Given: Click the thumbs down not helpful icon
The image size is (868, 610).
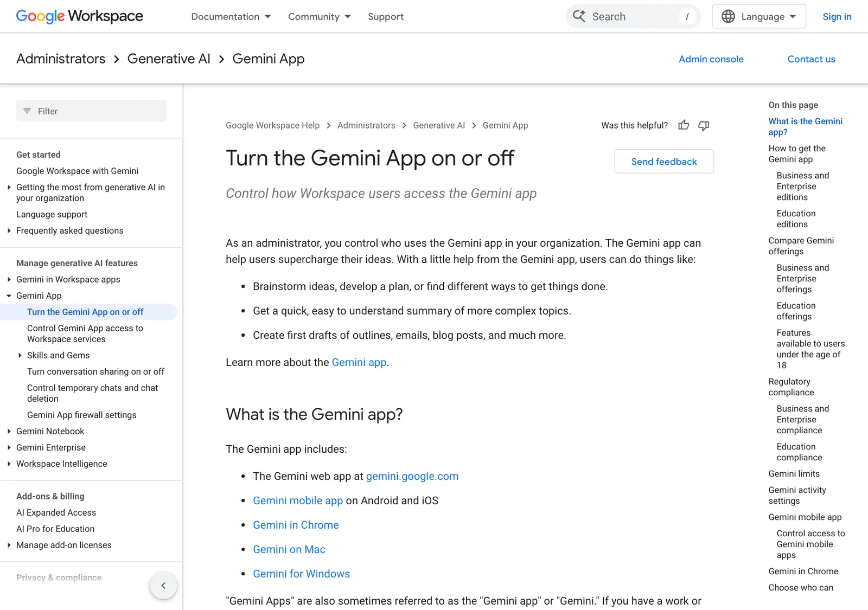Looking at the screenshot, I should click(704, 125).
